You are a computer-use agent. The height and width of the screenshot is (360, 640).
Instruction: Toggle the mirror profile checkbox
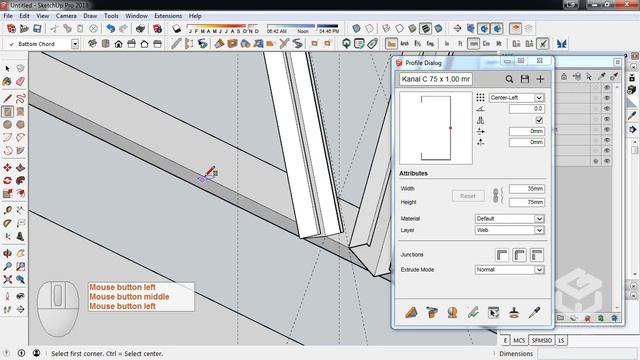(x=539, y=120)
